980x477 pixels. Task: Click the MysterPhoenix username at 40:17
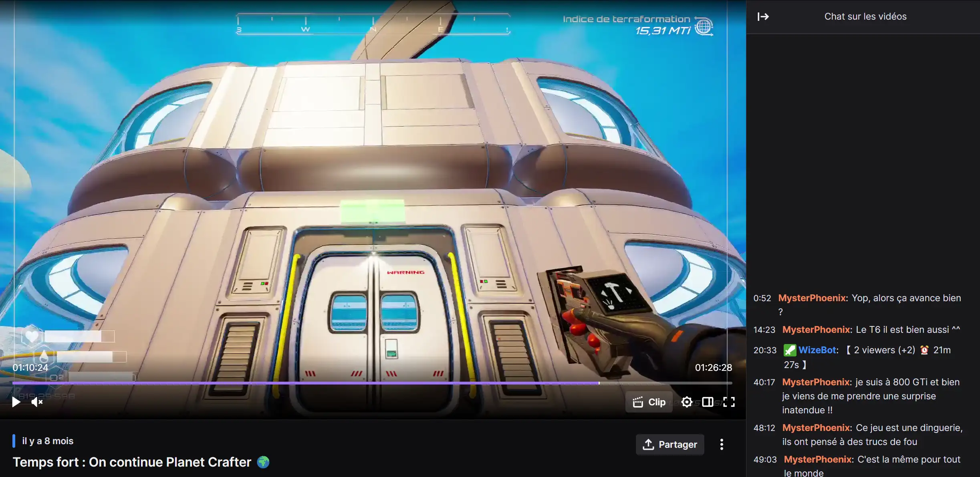(816, 382)
